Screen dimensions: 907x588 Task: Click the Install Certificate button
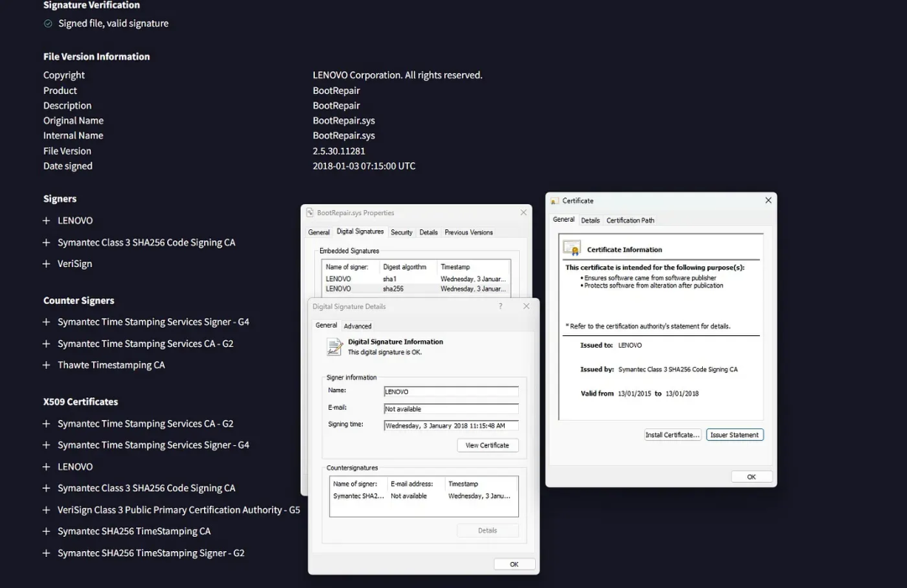672,434
